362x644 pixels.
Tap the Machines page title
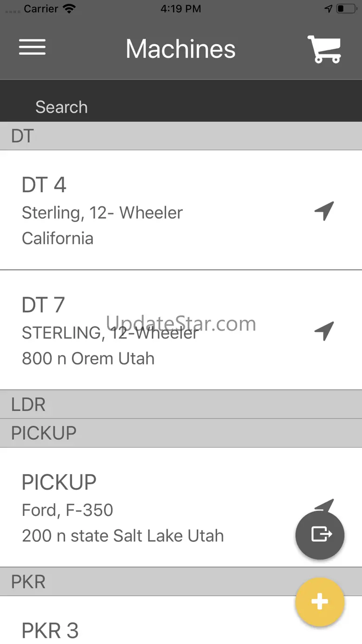[x=181, y=49]
